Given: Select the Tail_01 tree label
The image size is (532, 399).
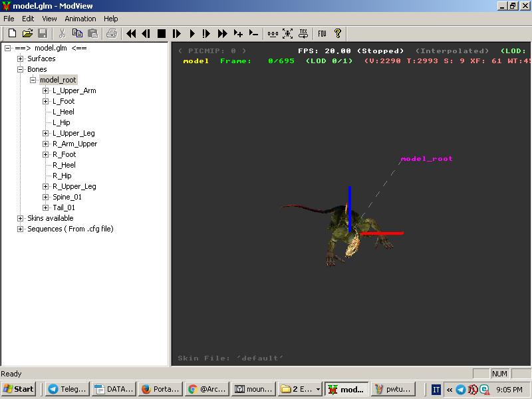Looking at the screenshot, I should [64, 207].
